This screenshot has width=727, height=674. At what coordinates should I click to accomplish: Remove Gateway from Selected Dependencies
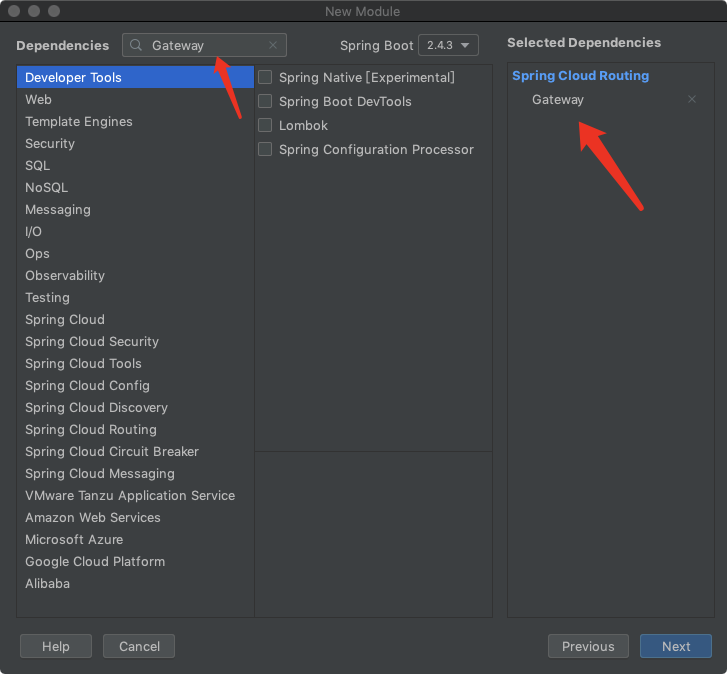point(692,99)
